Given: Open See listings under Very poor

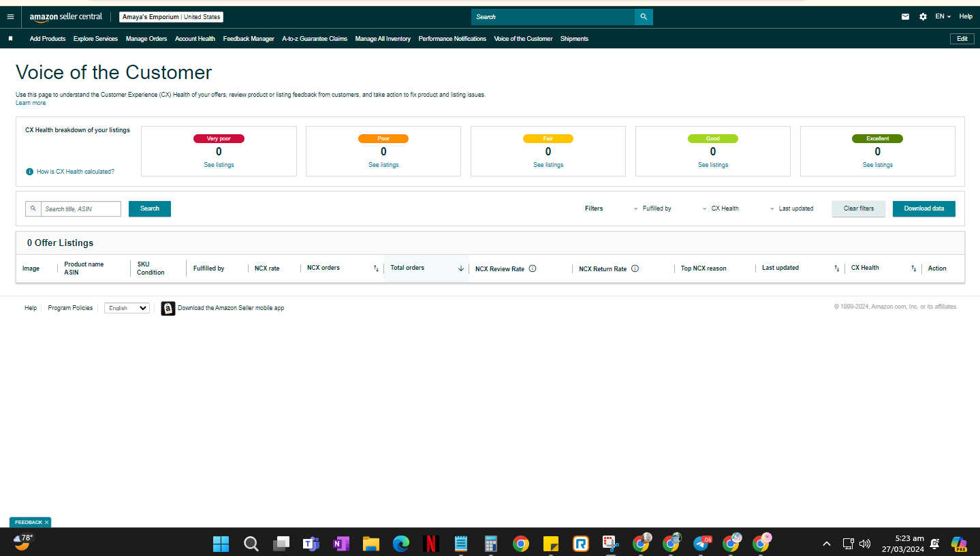Looking at the screenshot, I should pos(219,165).
